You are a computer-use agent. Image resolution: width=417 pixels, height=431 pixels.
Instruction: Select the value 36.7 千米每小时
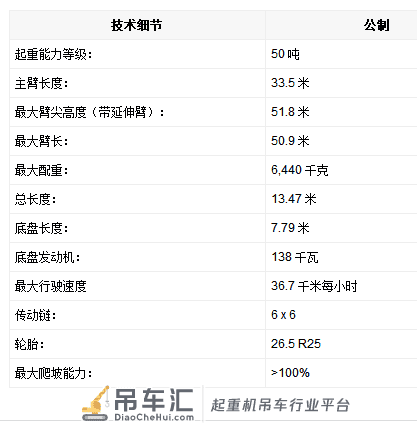314,286
